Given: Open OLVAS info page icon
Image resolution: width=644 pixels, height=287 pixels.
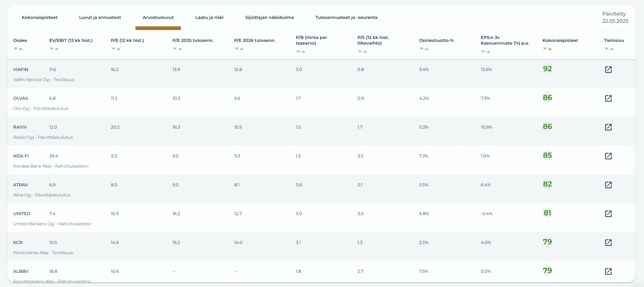Looking at the screenshot, I should (x=608, y=98).
